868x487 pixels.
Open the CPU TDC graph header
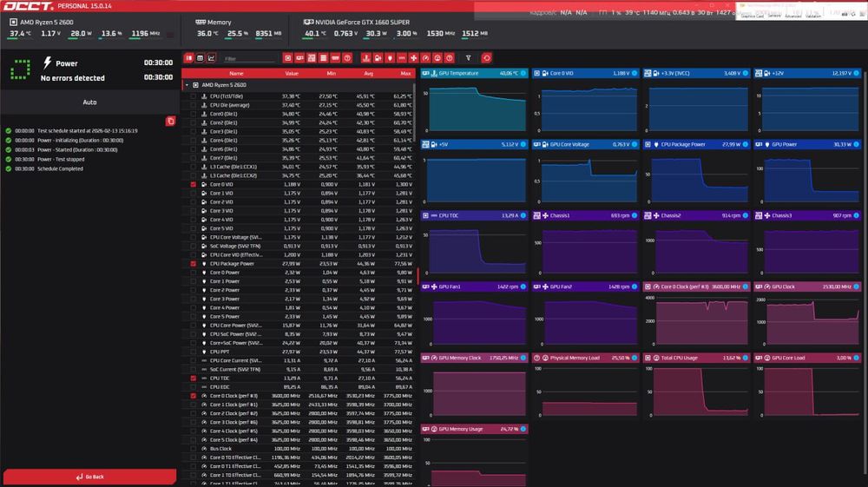(x=474, y=215)
